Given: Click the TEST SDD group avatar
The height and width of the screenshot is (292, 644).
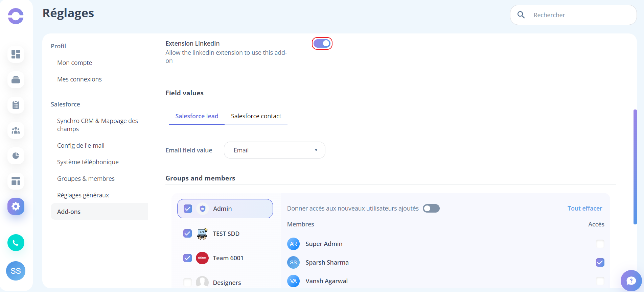Looking at the screenshot, I should [x=202, y=234].
